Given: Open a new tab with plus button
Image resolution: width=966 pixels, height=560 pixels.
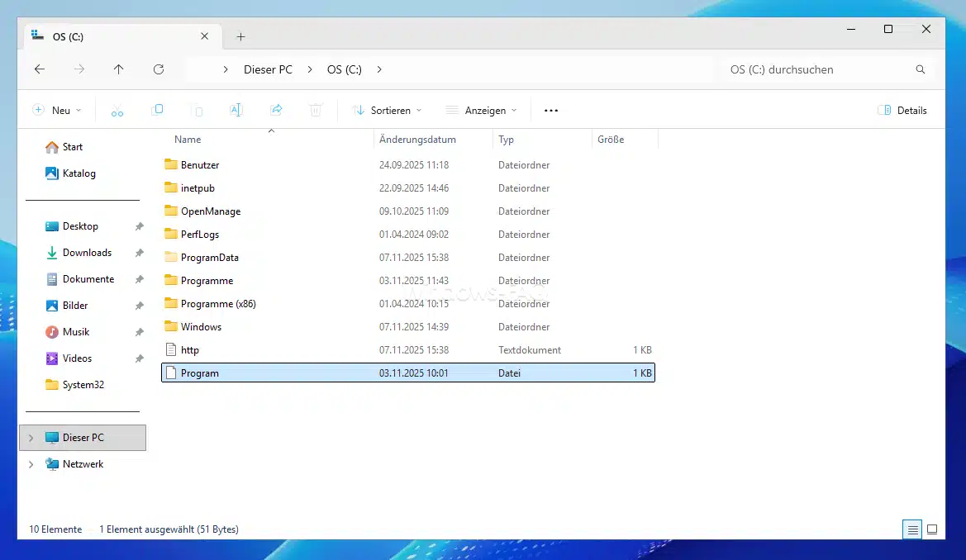Looking at the screenshot, I should tap(240, 36).
